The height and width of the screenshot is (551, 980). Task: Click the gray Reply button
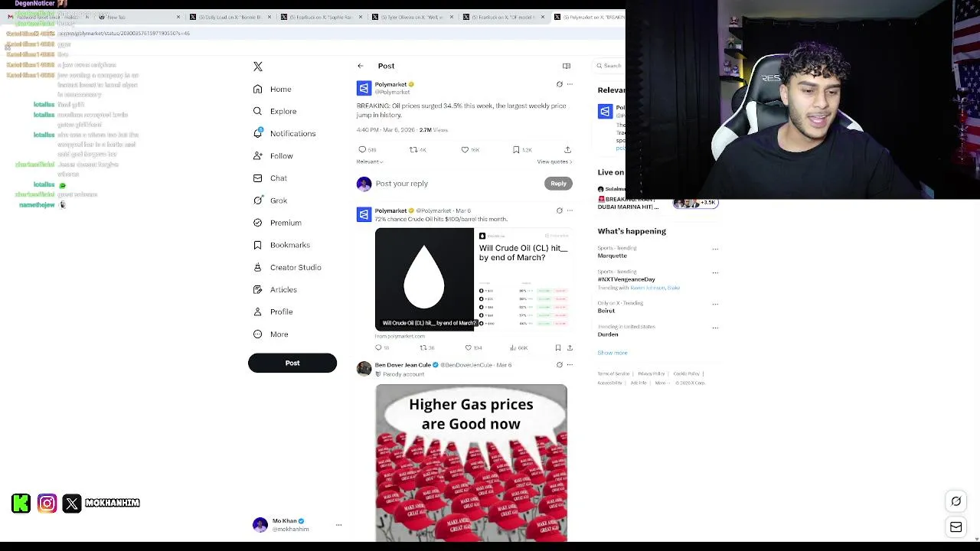pos(558,184)
